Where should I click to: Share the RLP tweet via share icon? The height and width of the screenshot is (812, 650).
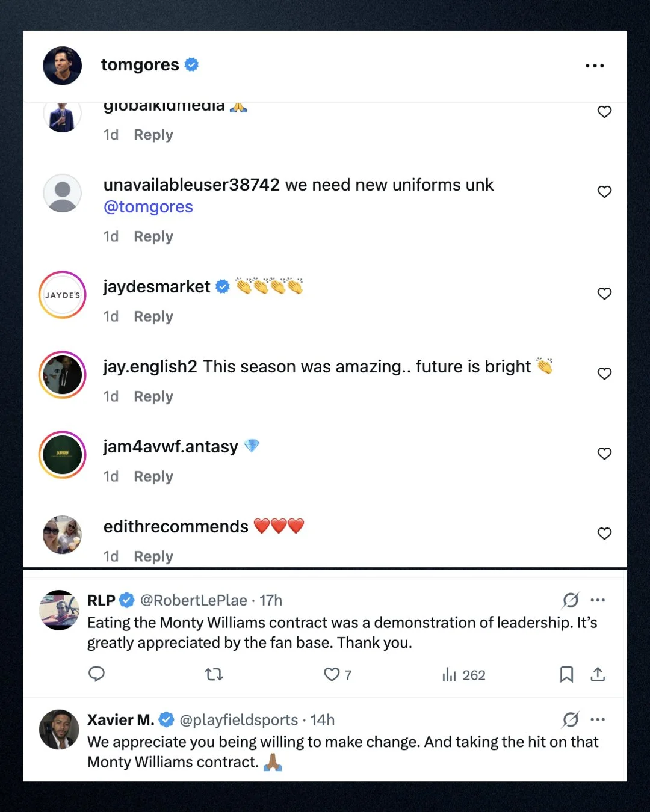tap(598, 674)
